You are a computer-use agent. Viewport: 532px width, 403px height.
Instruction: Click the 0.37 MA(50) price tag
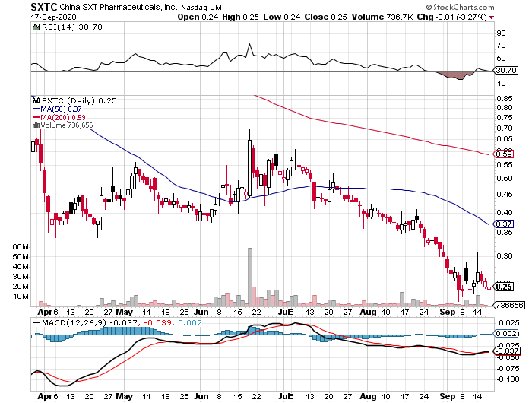[x=503, y=224]
